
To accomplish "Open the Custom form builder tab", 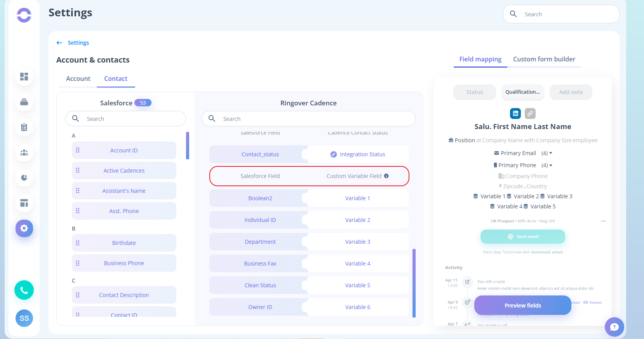I will pos(544,59).
